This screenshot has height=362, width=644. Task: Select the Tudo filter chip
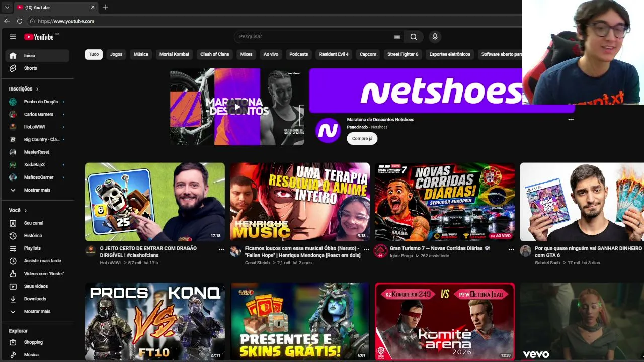[94, 54]
